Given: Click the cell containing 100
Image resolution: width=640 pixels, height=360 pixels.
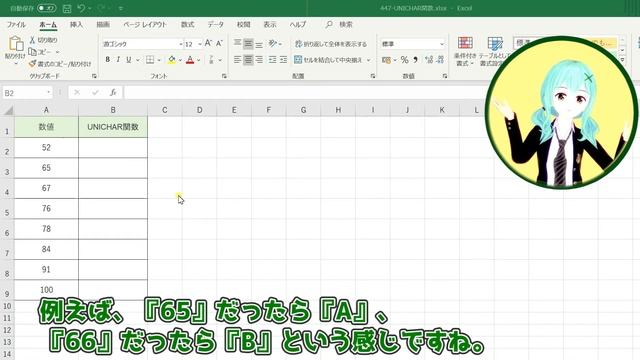Looking at the screenshot, I should (x=46, y=290).
